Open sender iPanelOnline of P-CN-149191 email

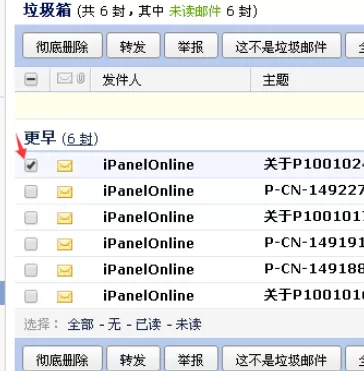(148, 243)
